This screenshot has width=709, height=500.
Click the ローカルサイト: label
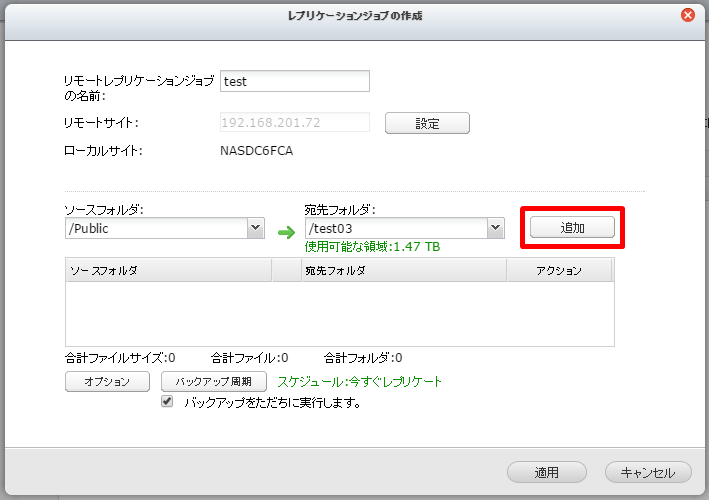click(x=103, y=151)
